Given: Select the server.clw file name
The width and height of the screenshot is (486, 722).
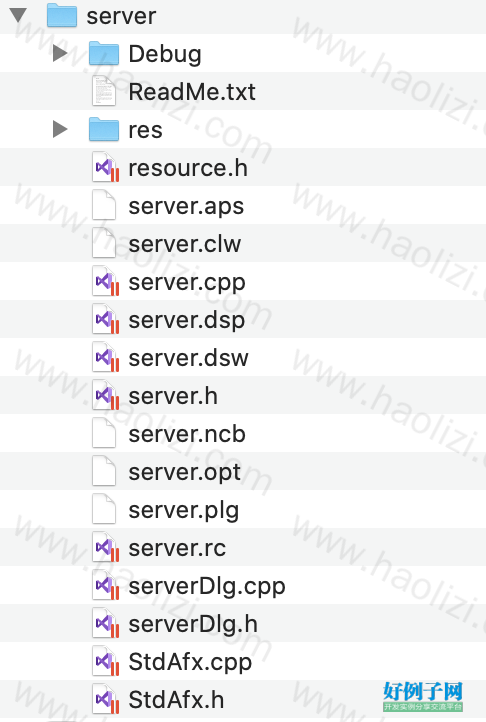Looking at the screenshot, I should pos(184,244).
